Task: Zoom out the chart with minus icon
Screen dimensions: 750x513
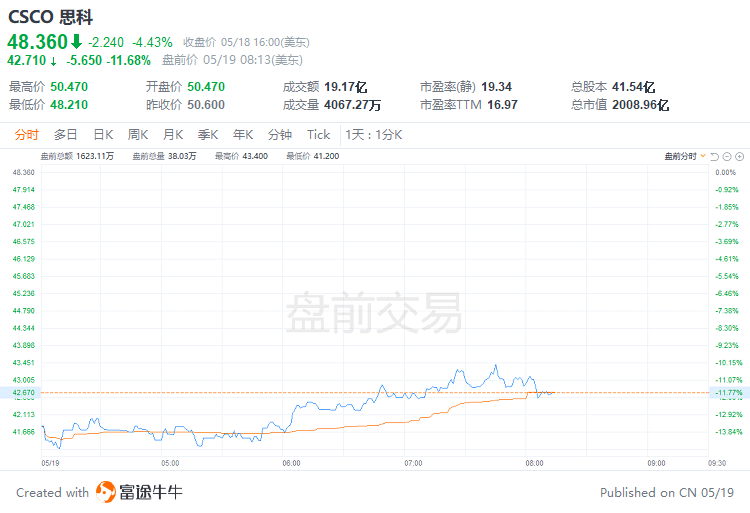Action: (x=727, y=156)
